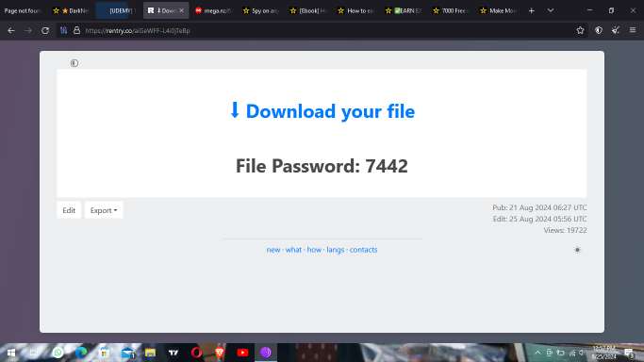Select the Edit: 25 Aug 2024 date text
The height and width of the screenshot is (362, 644).
[539, 219]
